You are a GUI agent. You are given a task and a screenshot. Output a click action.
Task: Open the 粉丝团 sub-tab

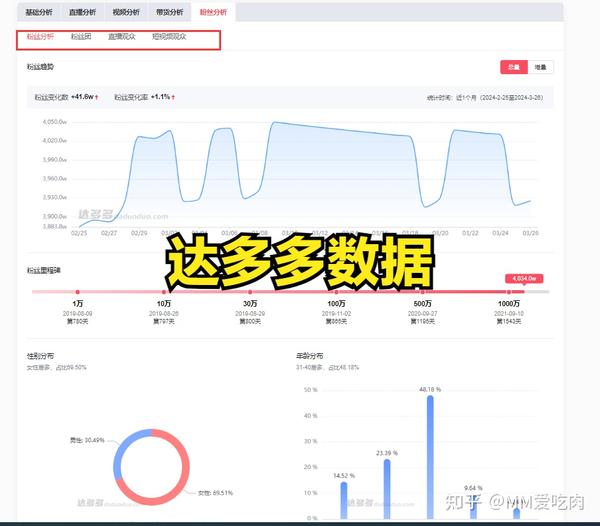pyautogui.click(x=81, y=37)
